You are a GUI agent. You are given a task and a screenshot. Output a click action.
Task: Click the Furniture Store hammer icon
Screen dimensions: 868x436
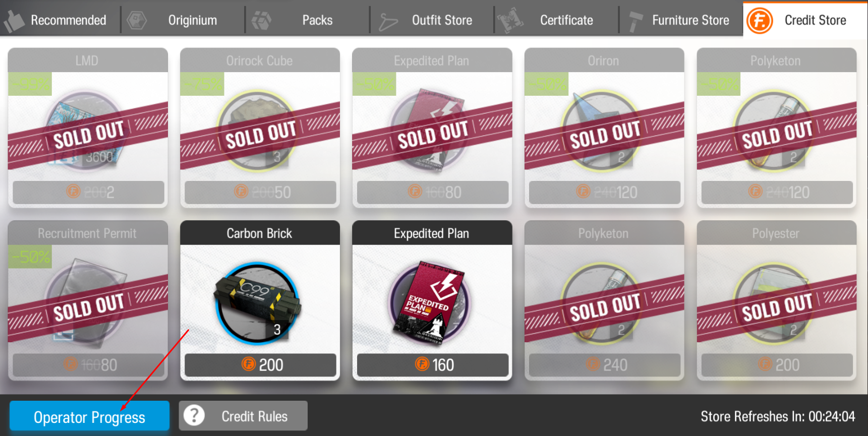[635, 21]
